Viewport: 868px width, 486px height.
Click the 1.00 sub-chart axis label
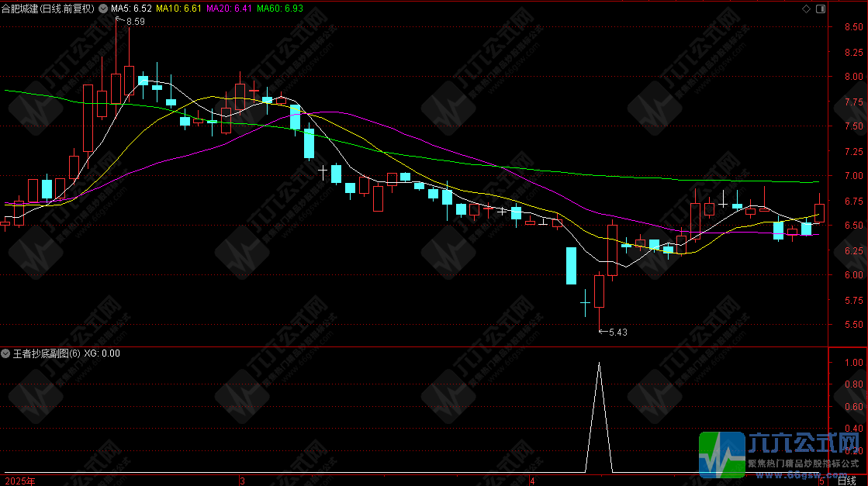pos(854,362)
